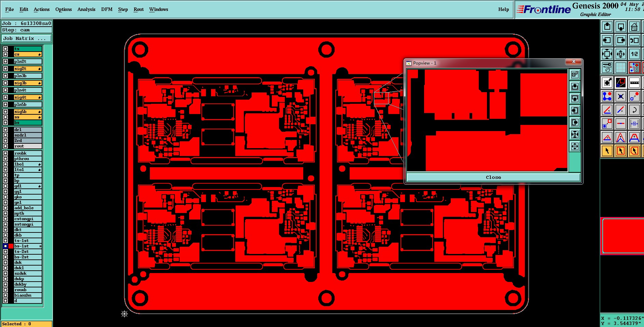This screenshot has width=644, height=327.
Task: Open the Rout menu
Action: pyautogui.click(x=139, y=9)
